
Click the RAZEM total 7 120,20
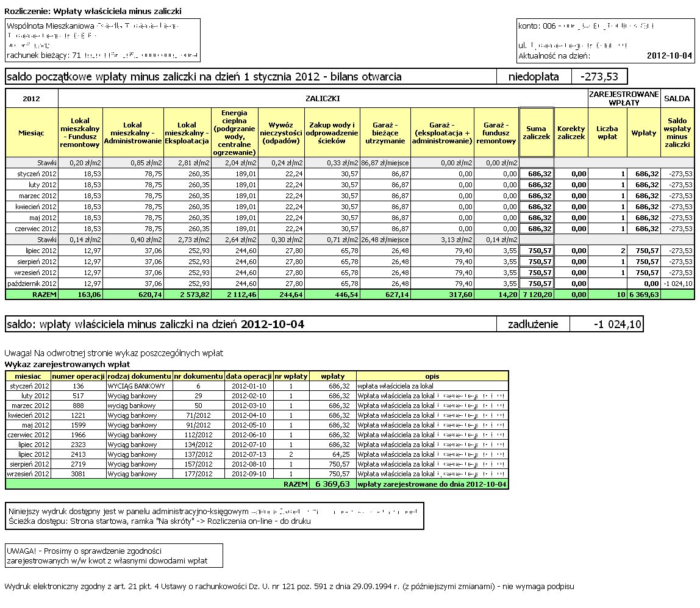[x=538, y=295]
